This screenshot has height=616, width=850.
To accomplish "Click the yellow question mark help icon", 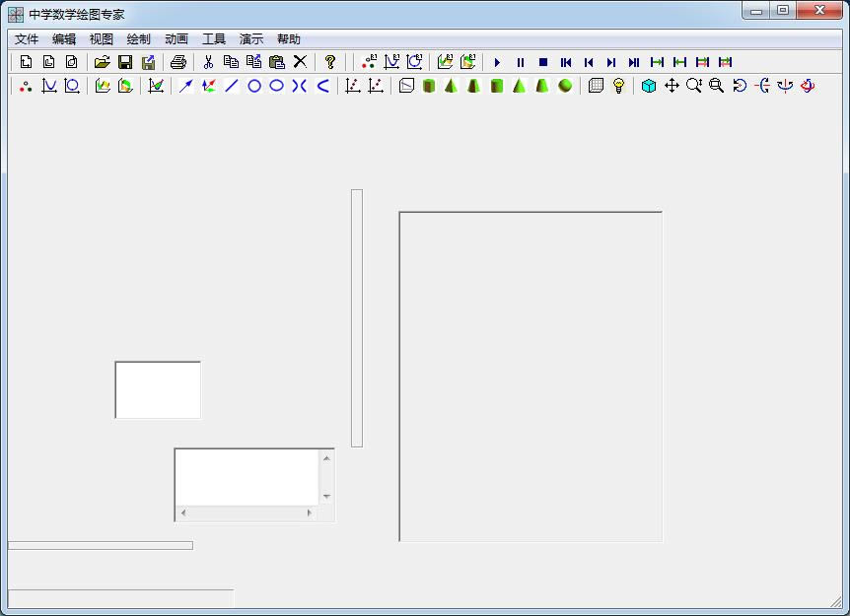I will 329,62.
